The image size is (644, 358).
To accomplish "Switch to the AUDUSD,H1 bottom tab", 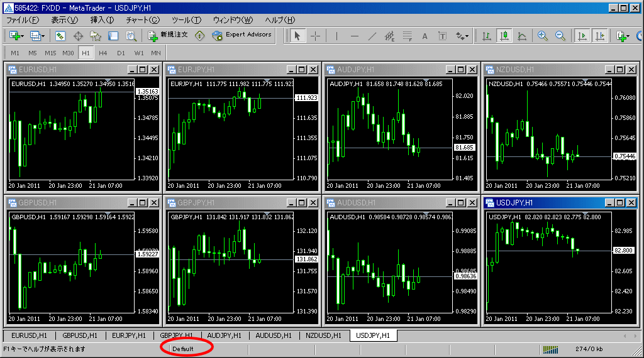I will click(x=274, y=335).
